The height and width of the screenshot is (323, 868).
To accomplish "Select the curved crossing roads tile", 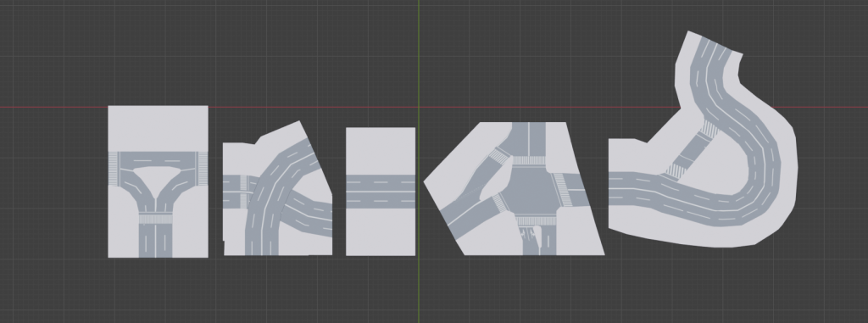I will click(277, 188).
